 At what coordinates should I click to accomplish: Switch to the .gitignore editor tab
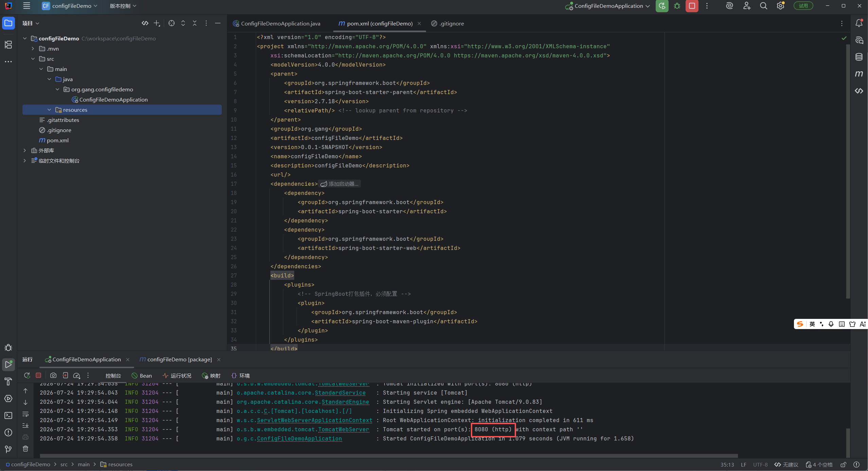pyautogui.click(x=447, y=23)
